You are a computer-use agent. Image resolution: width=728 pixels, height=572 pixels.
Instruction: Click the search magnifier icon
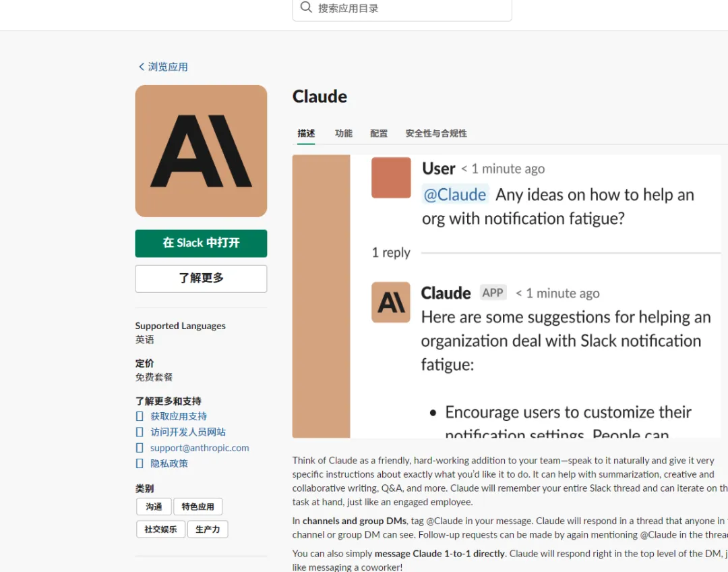click(306, 7)
